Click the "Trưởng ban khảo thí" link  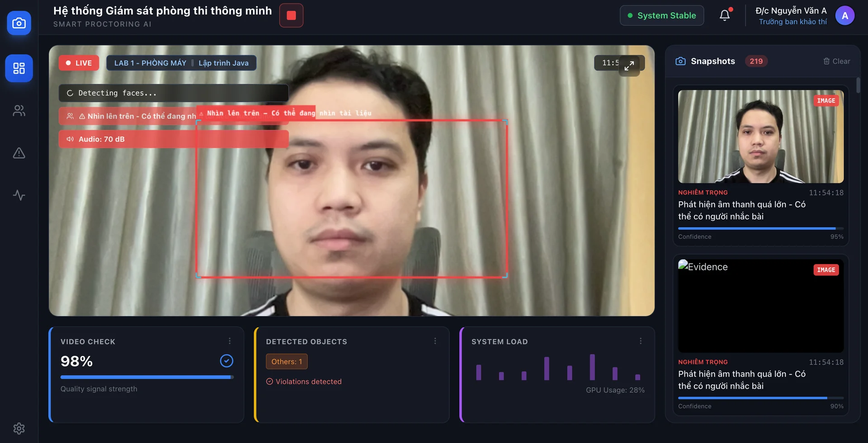click(x=793, y=21)
